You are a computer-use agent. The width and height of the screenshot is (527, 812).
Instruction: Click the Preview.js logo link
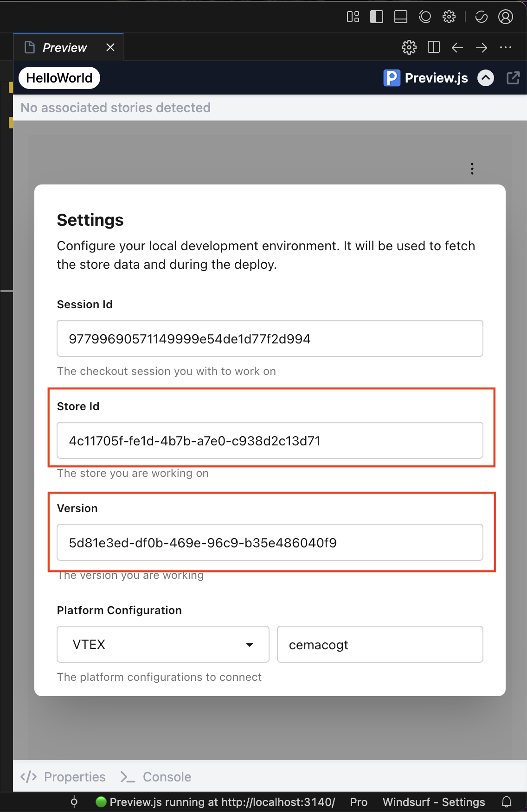(x=426, y=78)
